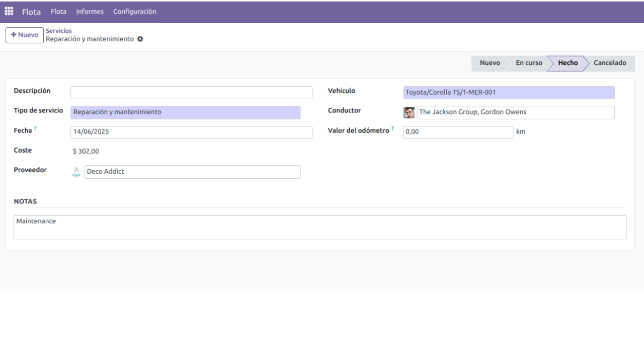
Task: Select the Hecho status stage
Action: coord(568,63)
